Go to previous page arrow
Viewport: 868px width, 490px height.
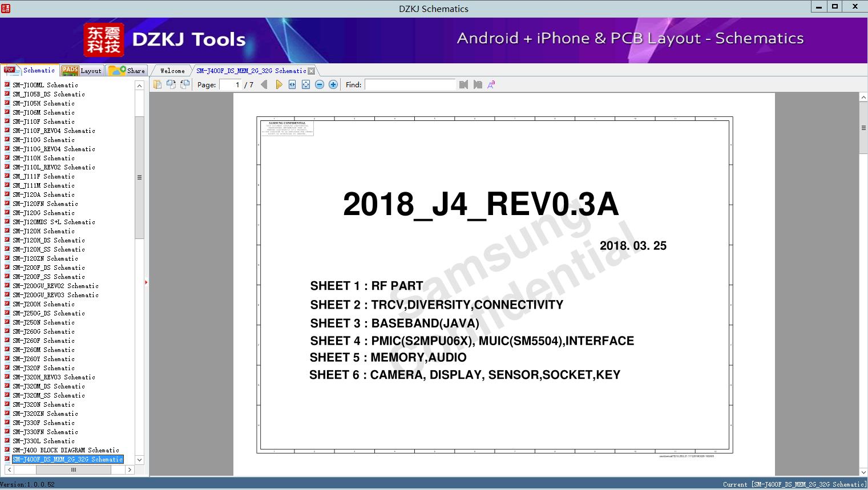264,84
